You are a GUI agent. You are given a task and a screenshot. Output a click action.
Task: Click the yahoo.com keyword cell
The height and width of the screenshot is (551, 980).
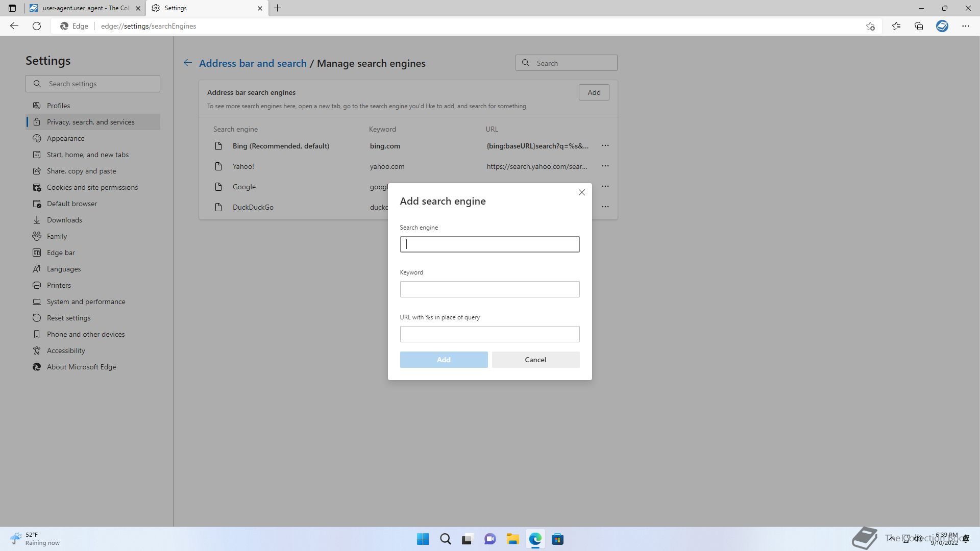387,166
